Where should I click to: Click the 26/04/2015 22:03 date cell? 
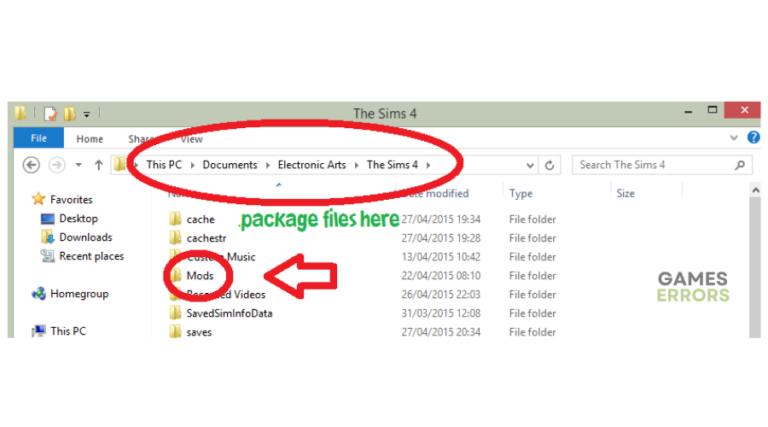(x=441, y=295)
